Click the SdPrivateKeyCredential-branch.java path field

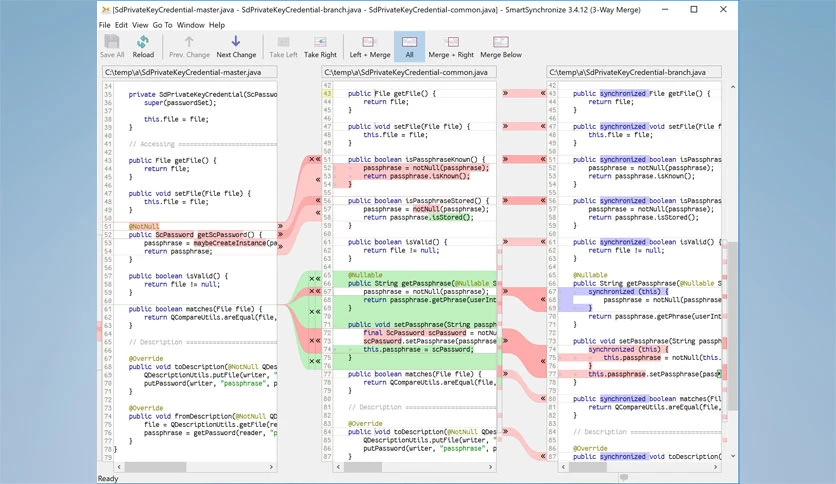coord(634,72)
